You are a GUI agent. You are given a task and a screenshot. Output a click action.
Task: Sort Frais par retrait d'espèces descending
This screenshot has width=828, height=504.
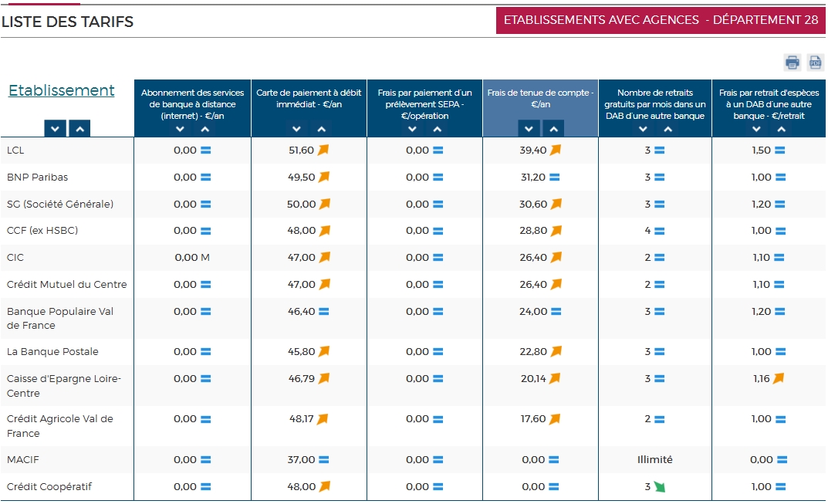(757, 129)
